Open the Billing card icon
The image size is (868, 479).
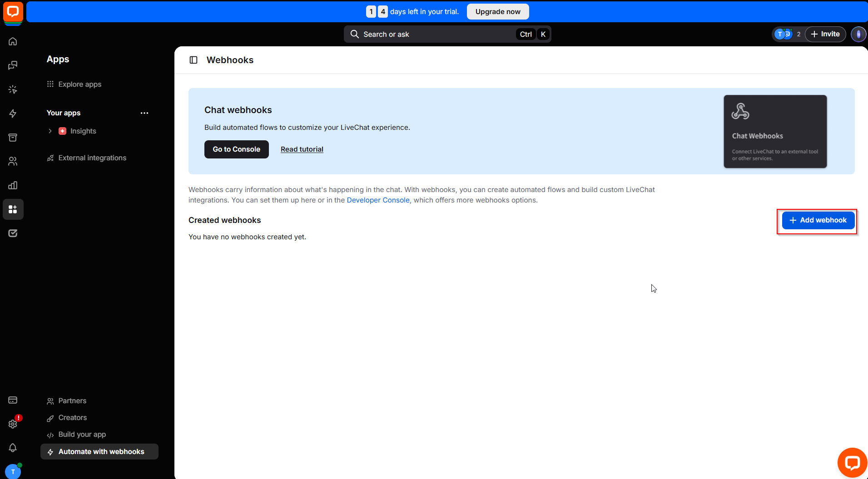pyautogui.click(x=13, y=400)
